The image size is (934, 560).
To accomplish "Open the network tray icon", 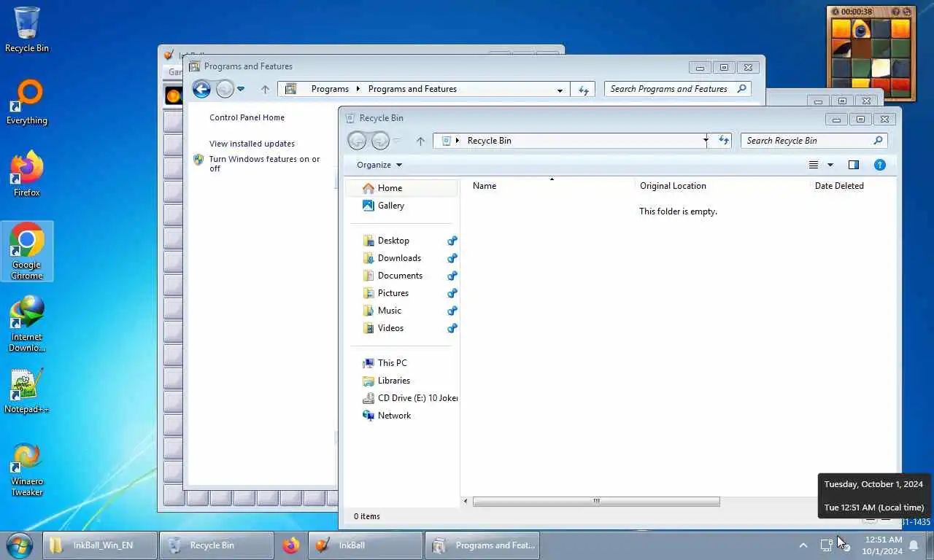I will [x=827, y=545].
